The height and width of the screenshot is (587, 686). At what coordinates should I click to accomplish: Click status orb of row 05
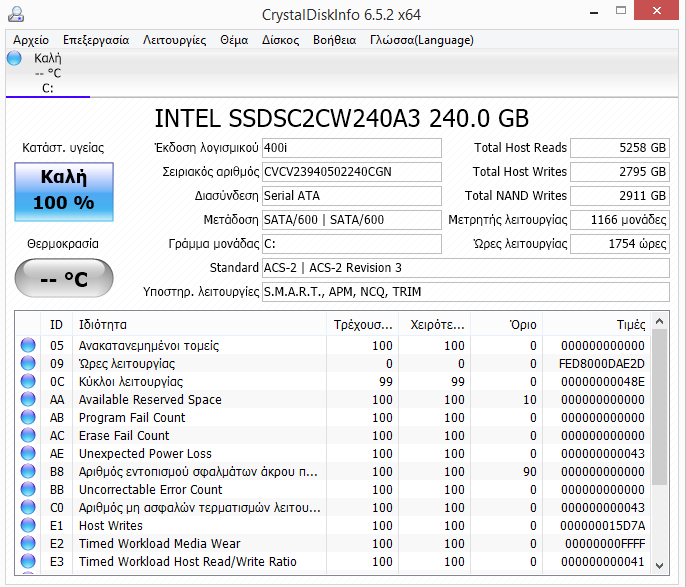tap(28, 345)
